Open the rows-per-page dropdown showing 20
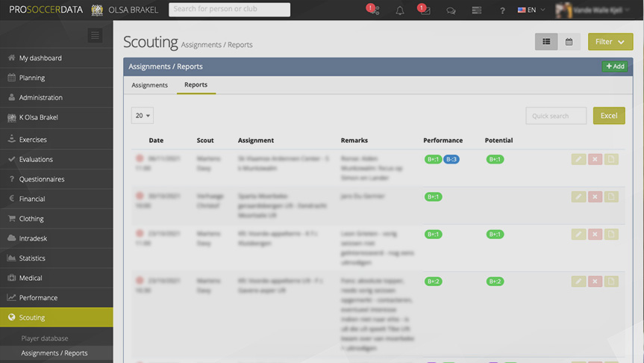Image resolution: width=644 pixels, height=363 pixels. tap(143, 116)
